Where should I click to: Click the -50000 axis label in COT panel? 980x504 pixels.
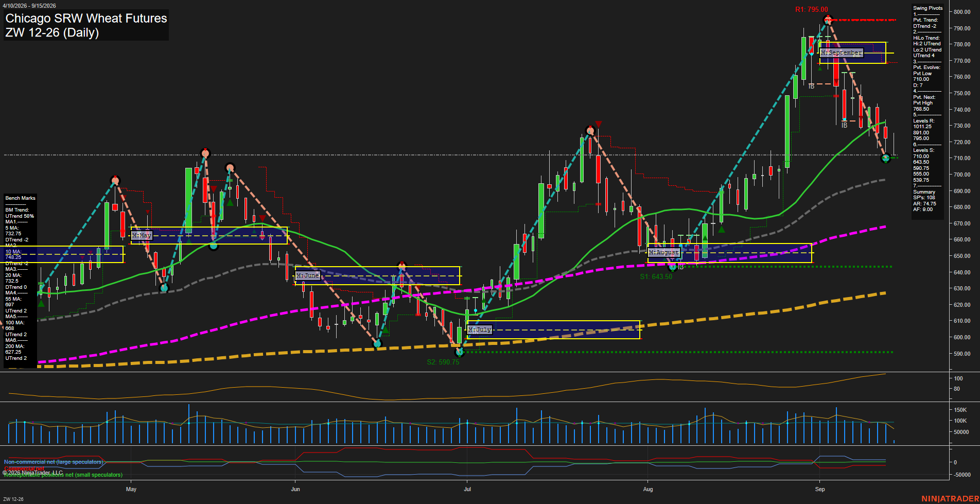coord(962,475)
